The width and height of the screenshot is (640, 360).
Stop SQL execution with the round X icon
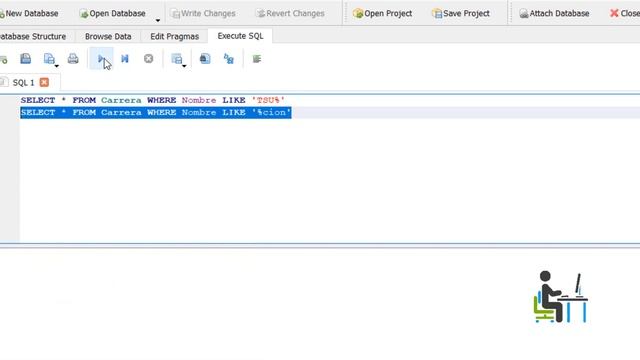(149, 59)
